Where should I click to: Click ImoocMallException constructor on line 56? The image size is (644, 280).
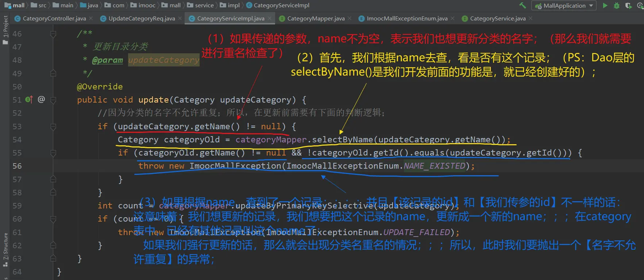coord(235,166)
